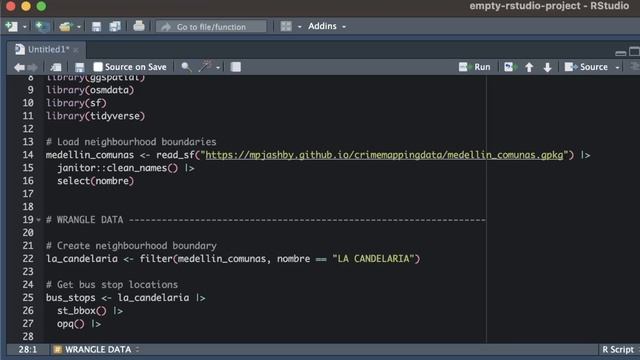Click the "LA CANDELARIA" string
The height and width of the screenshot is (360, 640).
pyautogui.click(x=373, y=259)
